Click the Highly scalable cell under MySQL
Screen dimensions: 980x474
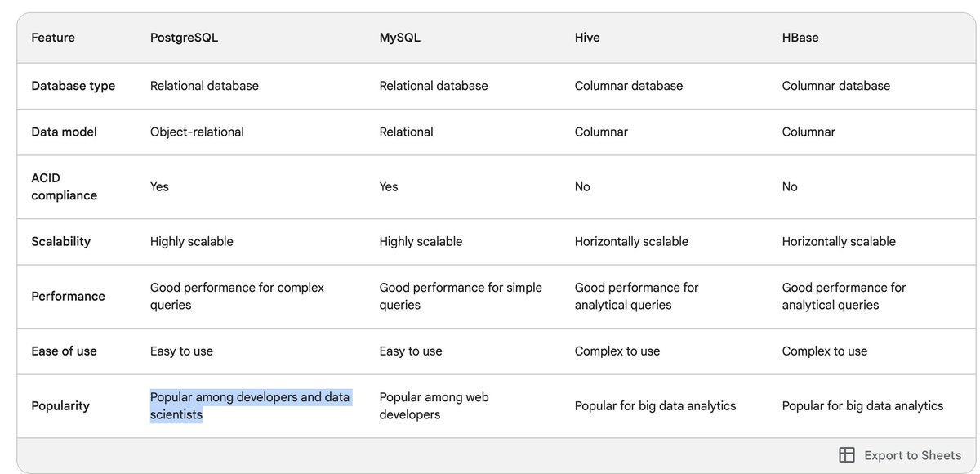[x=421, y=241]
